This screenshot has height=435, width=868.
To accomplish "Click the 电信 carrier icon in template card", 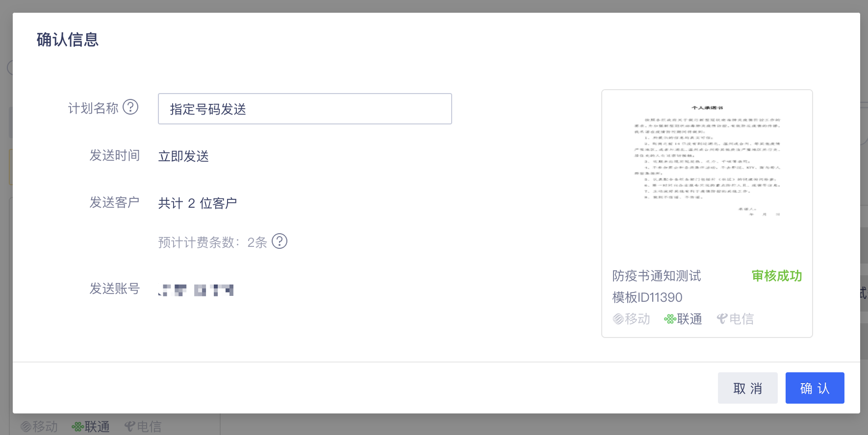I will point(722,319).
